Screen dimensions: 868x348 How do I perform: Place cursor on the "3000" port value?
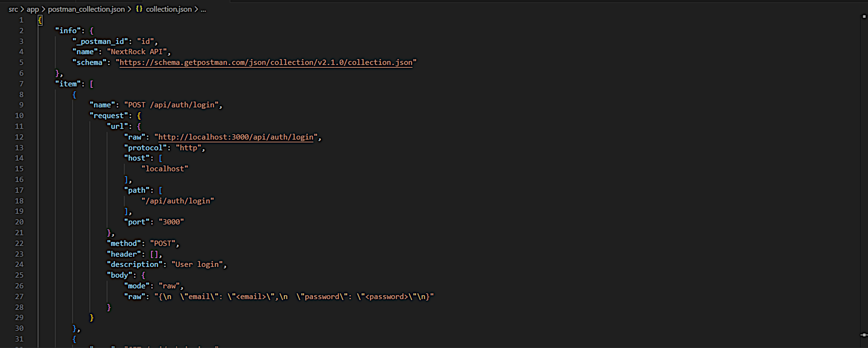pos(171,222)
